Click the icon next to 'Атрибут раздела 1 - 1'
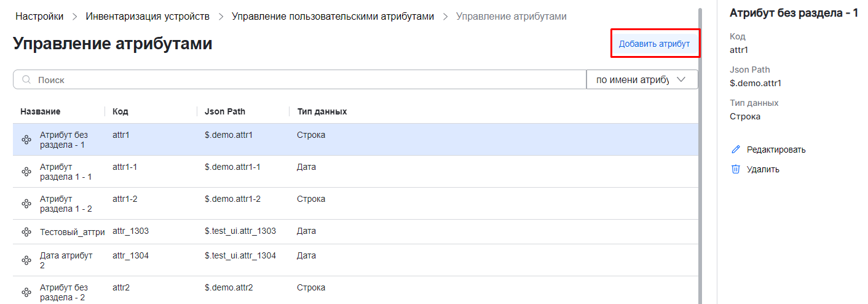This screenshot has width=868, height=304. pos(26,172)
